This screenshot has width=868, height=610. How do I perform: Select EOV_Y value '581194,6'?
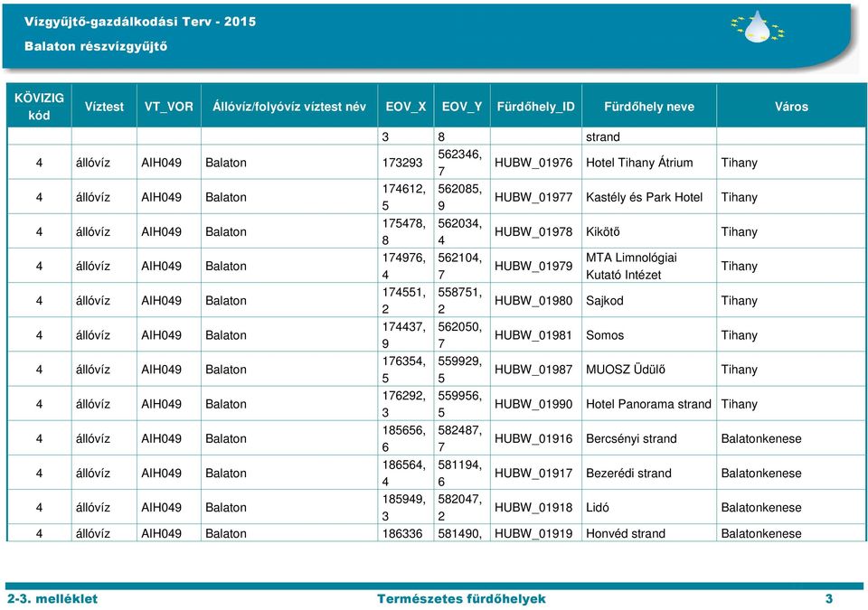coord(460,474)
